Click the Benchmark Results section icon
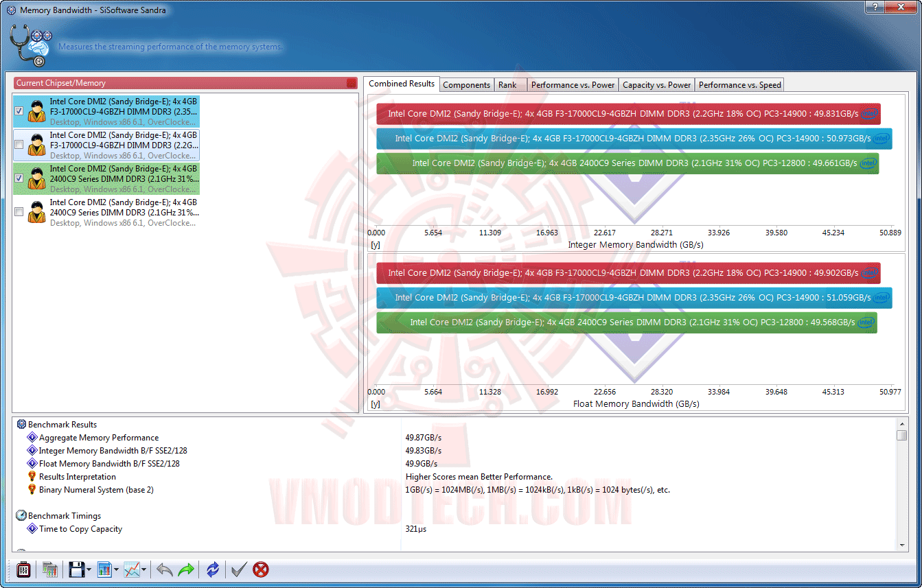Screen dimensions: 922x588 click(x=21, y=425)
